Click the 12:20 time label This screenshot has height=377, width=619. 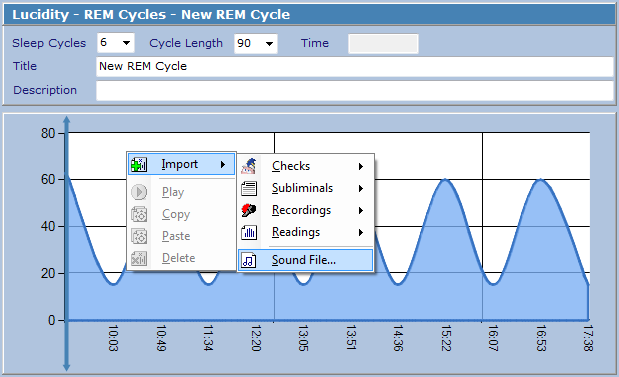pos(256,338)
